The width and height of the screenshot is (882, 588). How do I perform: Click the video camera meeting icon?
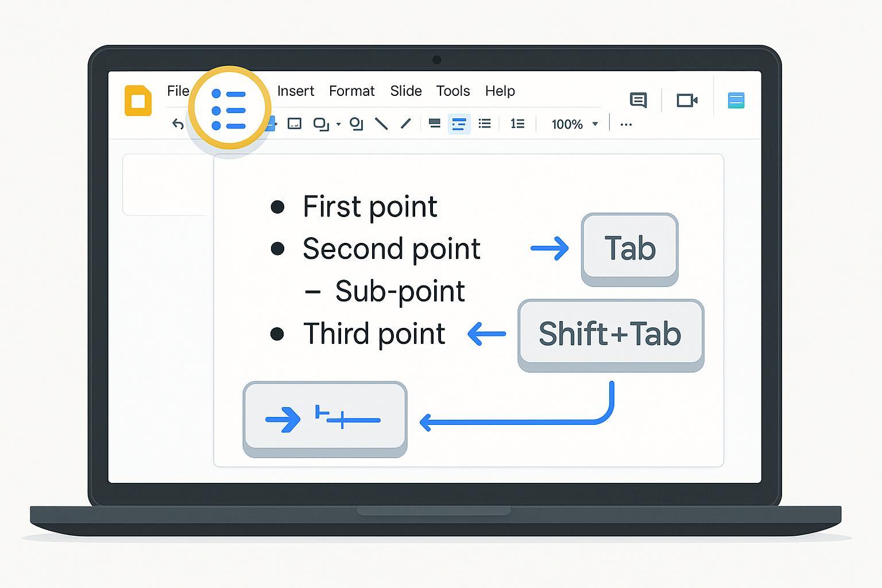point(687,100)
